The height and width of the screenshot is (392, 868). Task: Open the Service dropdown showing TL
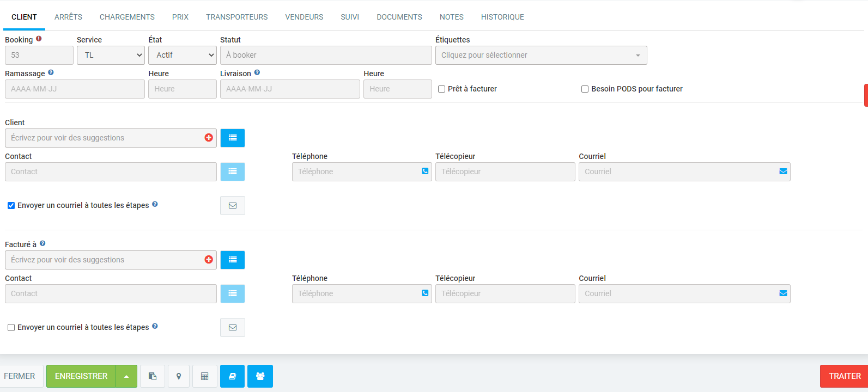click(x=111, y=55)
